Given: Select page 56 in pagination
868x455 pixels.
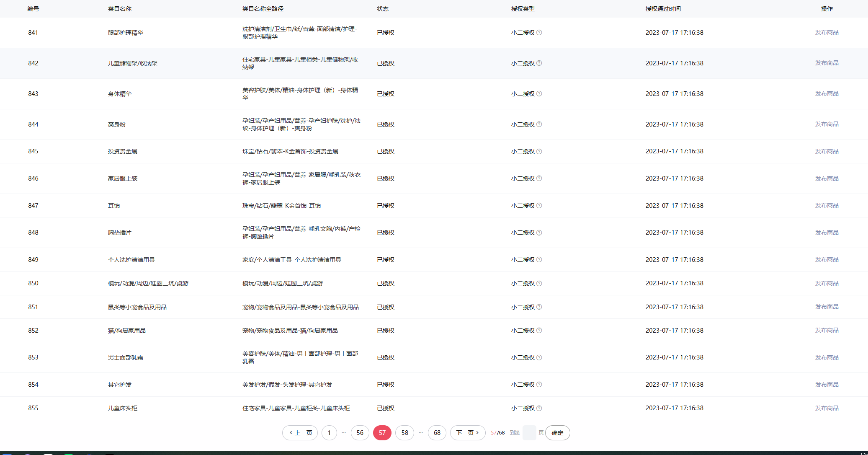Looking at the screenshot, I should (360, 433).
